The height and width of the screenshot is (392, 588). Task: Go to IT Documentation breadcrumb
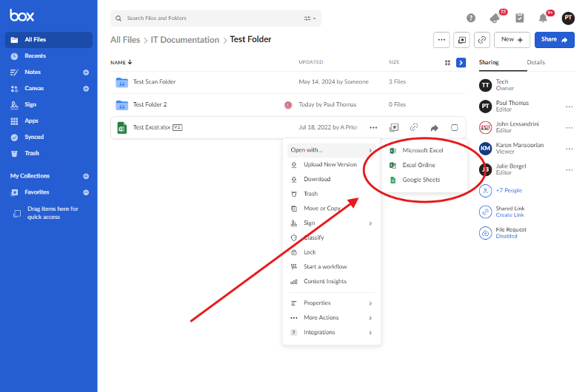(185, 40)
